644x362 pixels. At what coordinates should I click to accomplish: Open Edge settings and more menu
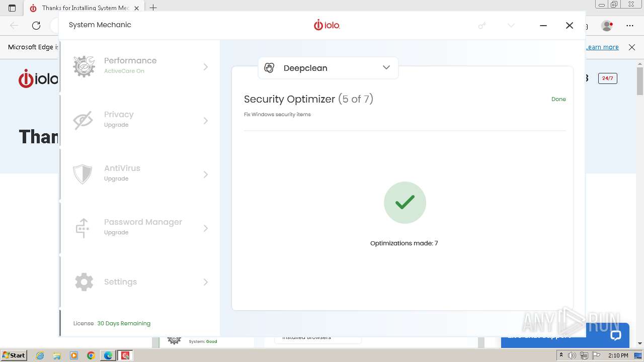point(630,25)
